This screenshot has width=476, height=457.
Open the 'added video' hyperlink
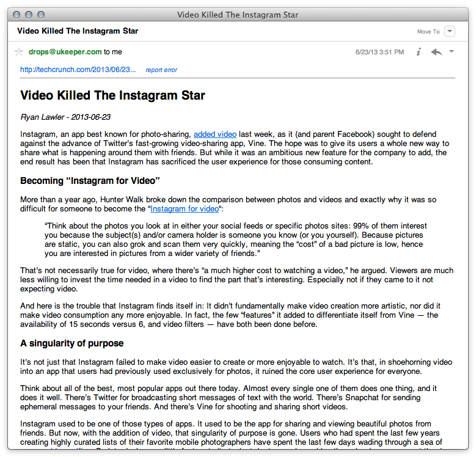tap(215, 134)
